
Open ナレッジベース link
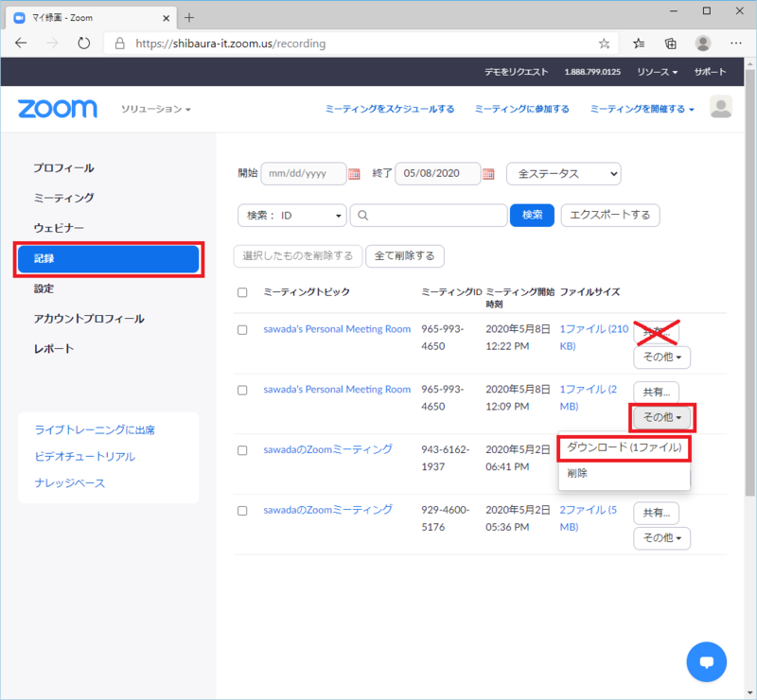coord(70,483)
